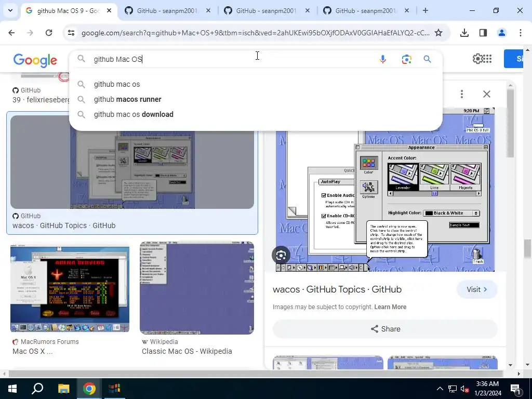532x399 pixels.
Task: Open File Explorer from taskbar
Action: [x=63, y=389]
